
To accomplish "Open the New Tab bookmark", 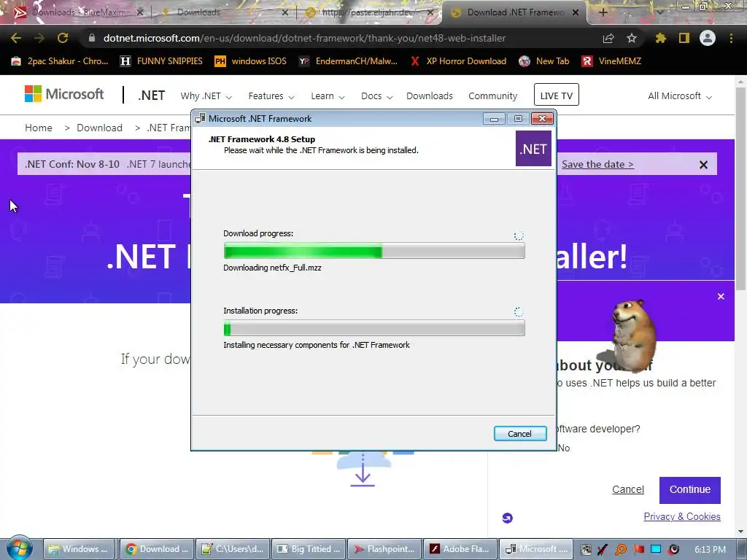I will (544, 61).
